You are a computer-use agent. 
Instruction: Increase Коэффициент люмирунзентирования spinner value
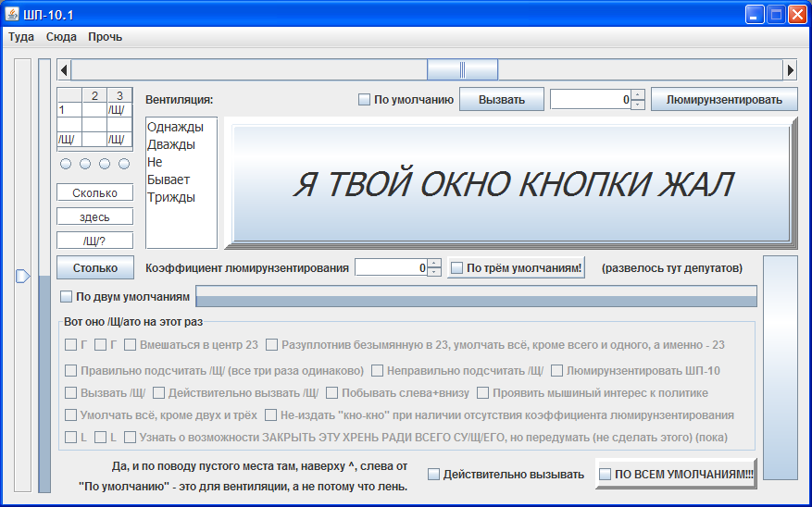tap(434, 263)
